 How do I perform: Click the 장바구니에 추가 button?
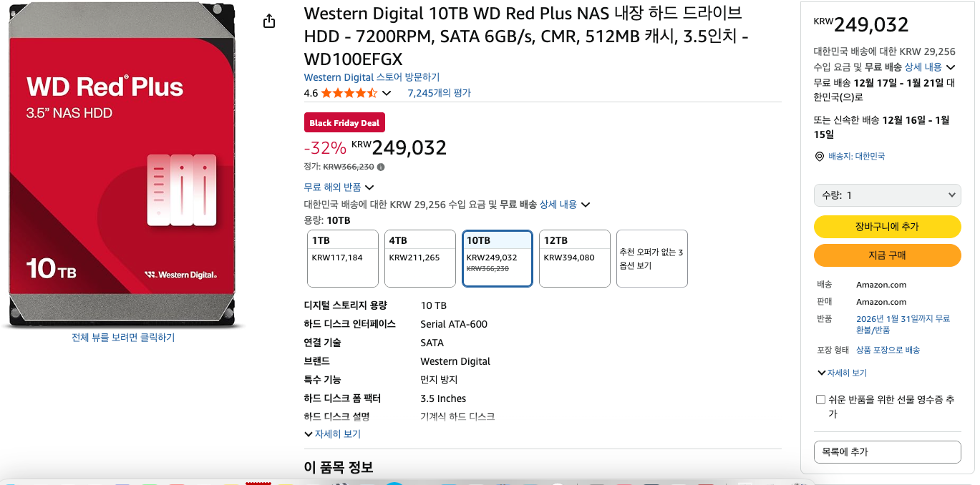(x=887, y=227)
